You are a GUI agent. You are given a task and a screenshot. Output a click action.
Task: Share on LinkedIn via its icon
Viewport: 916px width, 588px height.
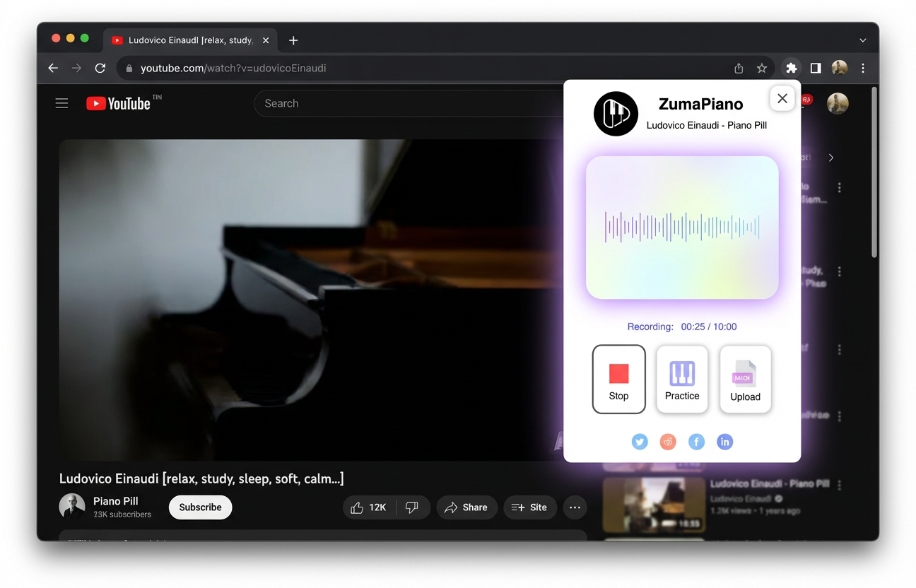tap(724, 442)
